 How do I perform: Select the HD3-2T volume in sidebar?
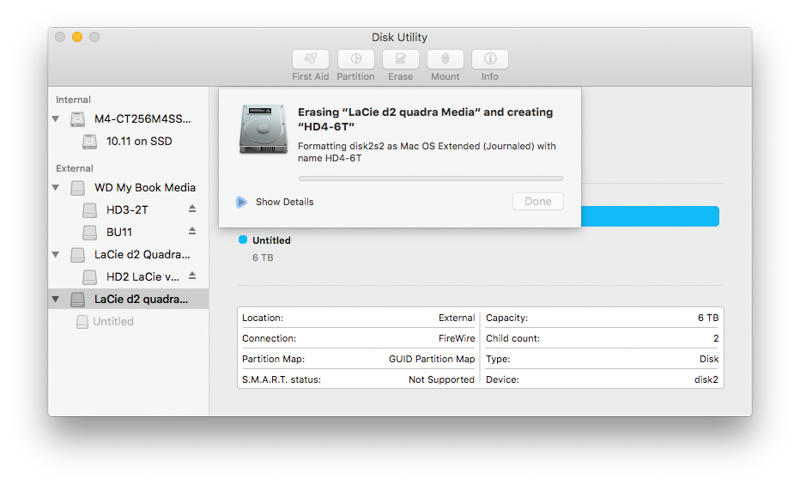[127, 210]
